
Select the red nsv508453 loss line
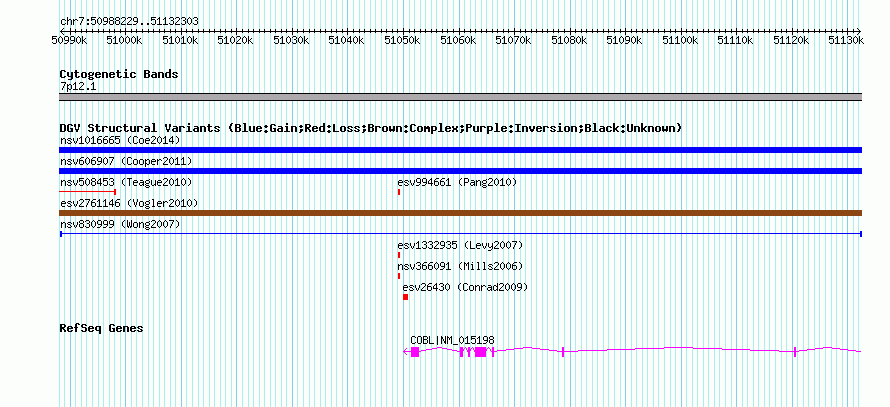point(87,192)
